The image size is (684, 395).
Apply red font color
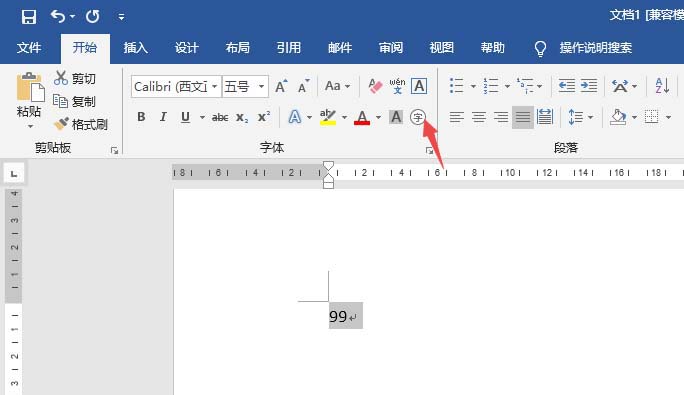point(362,117)
